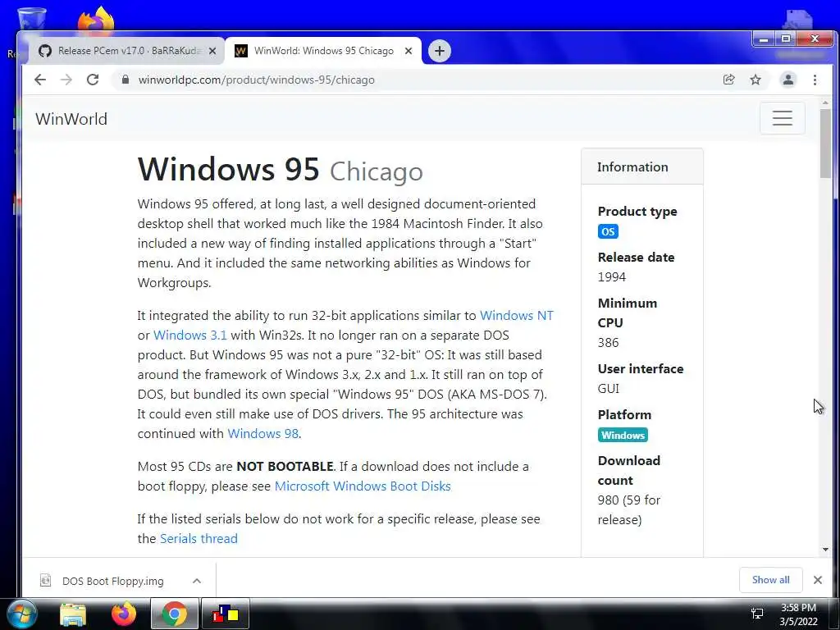Launch Firefox from the taskbar
Viewport: 840px width, 630px height.
pos(124,614)
